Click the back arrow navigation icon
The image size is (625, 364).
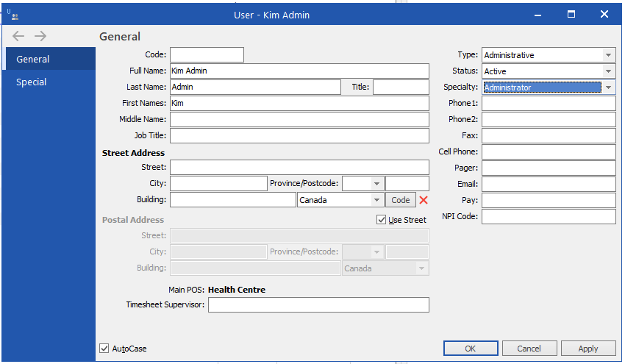(18, 36)
